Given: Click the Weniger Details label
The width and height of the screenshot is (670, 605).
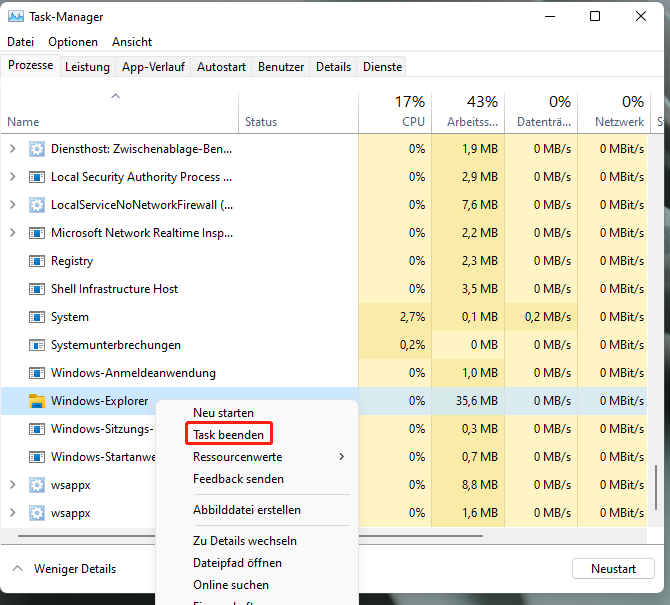Looking at the screenshot, I should [x=75, y=569].
